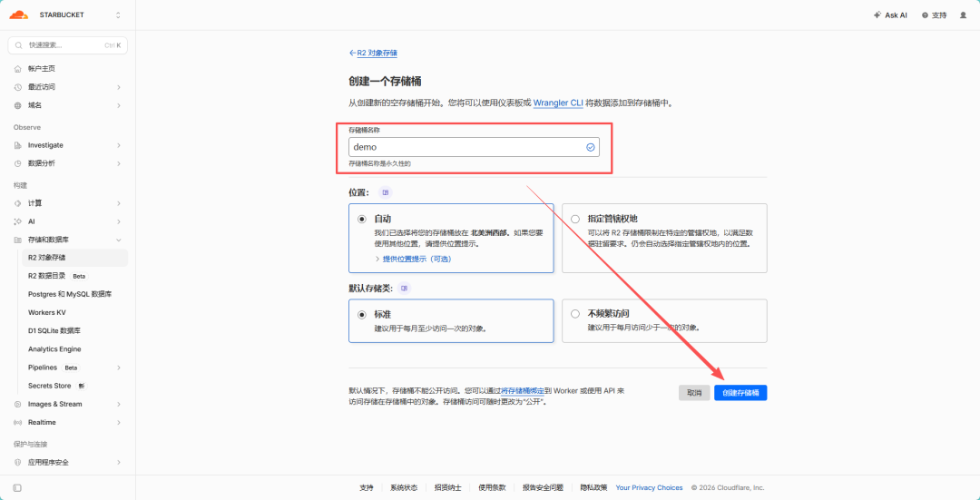Select the specify jurisdiction radio button
This screenshot has height=500, width=980.
point(575,220)
